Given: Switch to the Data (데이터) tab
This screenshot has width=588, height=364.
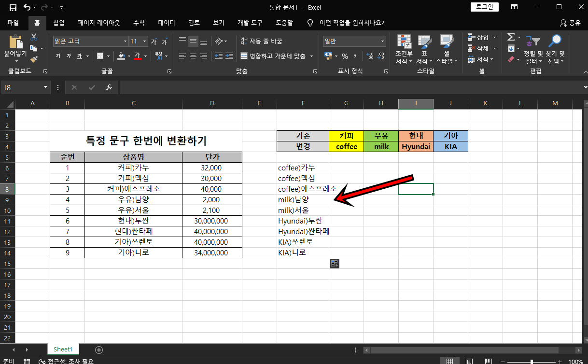Looking at the screenshot, I should pyautogui.click(x=167, y=23).
